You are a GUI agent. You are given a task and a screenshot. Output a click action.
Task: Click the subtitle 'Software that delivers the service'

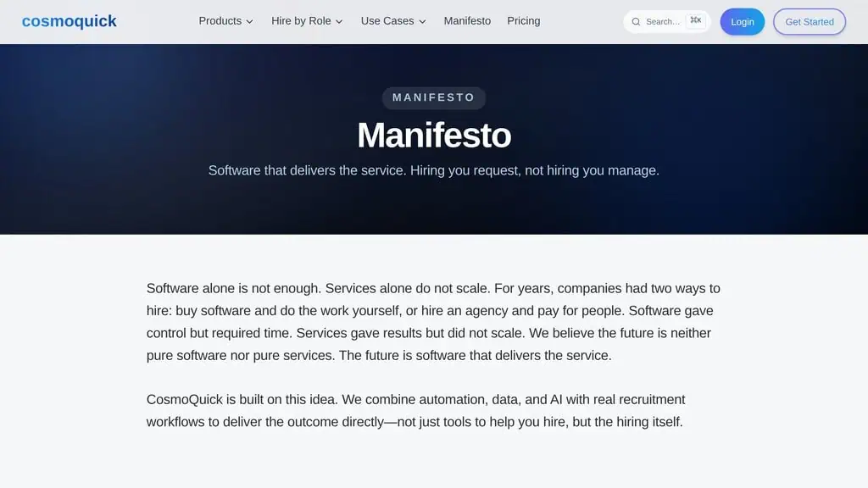tap(434, 170)
